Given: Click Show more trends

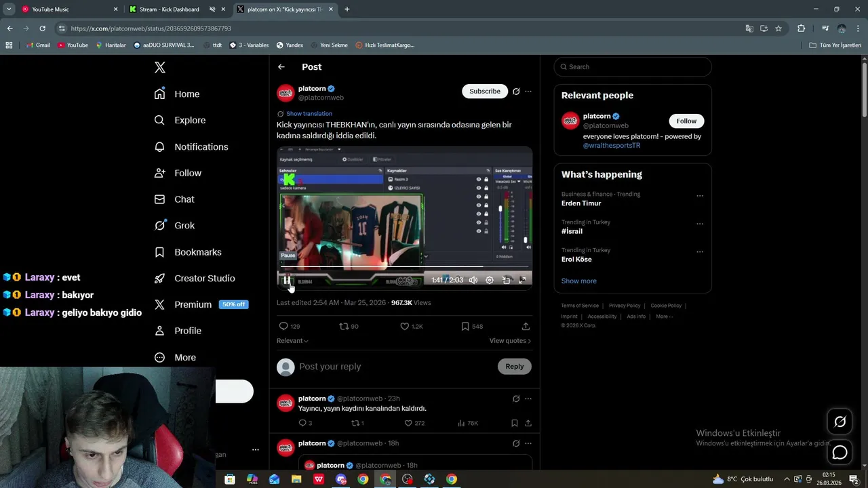Looking at the screenshot, I should click(x=579, y=281).
